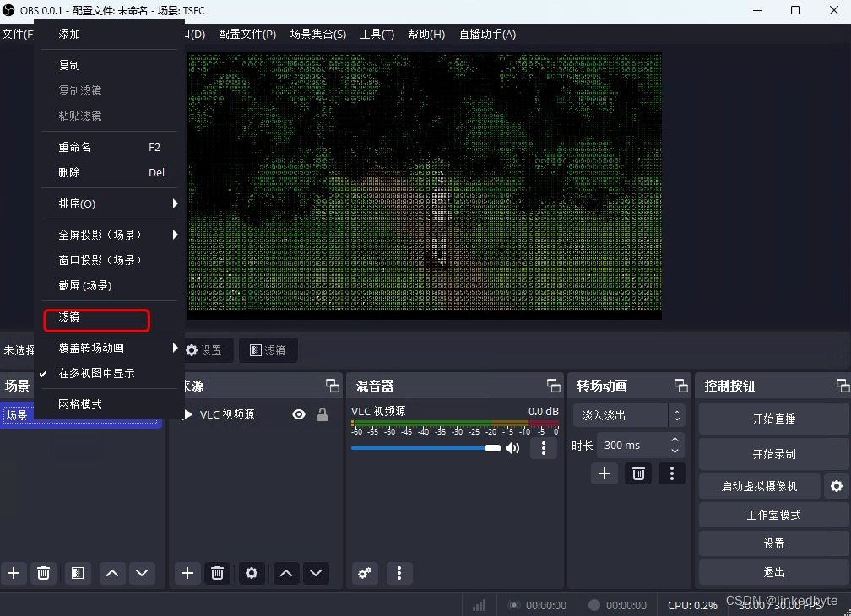Viewport: 851px width, 616px height.
Task: Open source properties gear in Sources toolbar
Action: (252, 573)
